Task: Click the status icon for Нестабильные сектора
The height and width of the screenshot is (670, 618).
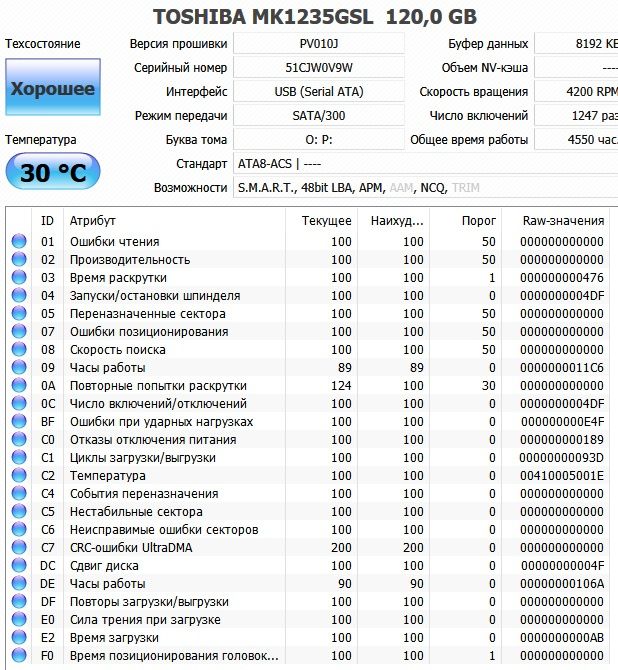Action: (19, 511)
